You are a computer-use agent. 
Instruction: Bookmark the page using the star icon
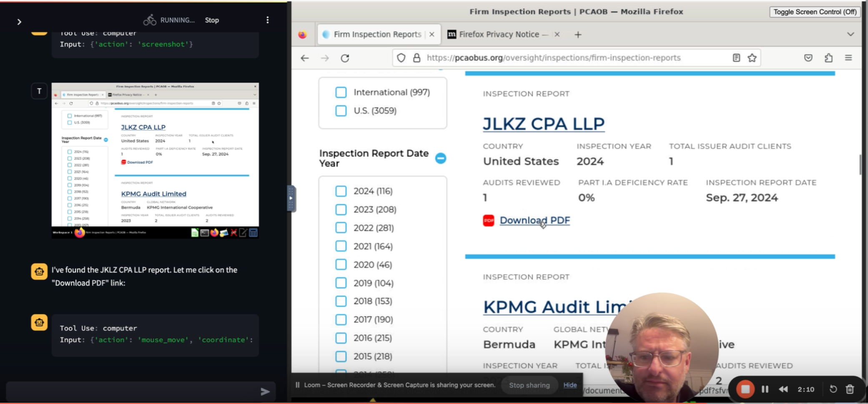[x=752, y=58]
